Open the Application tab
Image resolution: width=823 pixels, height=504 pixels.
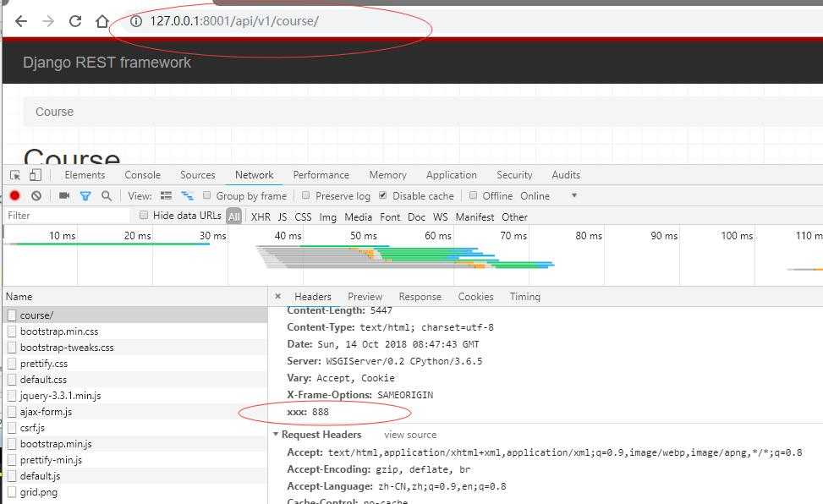tap(452, 175)
